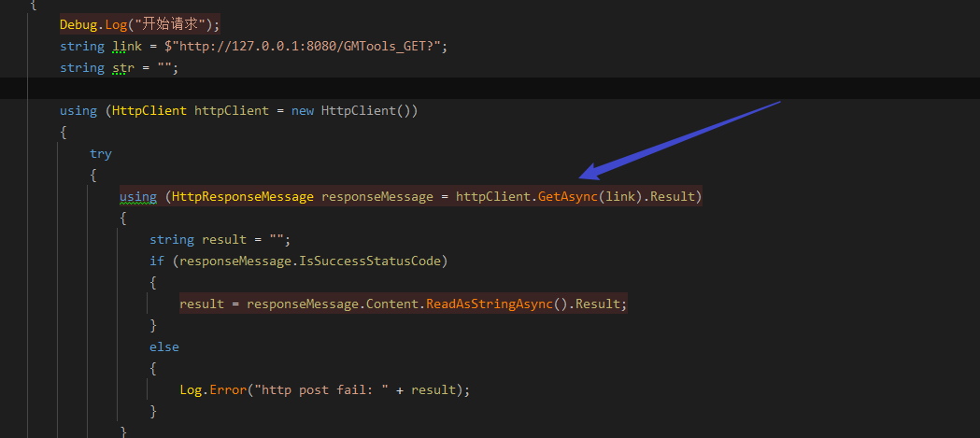Click the else keyword

click(164, 346)
